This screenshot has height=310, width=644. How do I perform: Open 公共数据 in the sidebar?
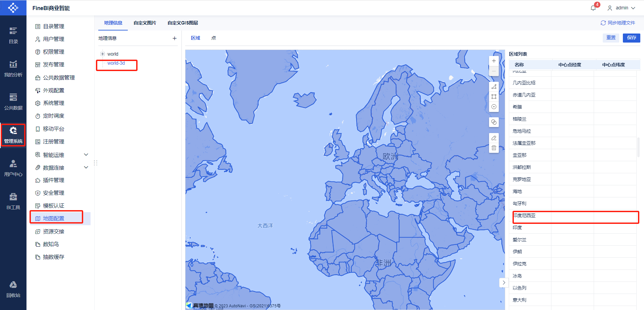click(x=13, y=102)
